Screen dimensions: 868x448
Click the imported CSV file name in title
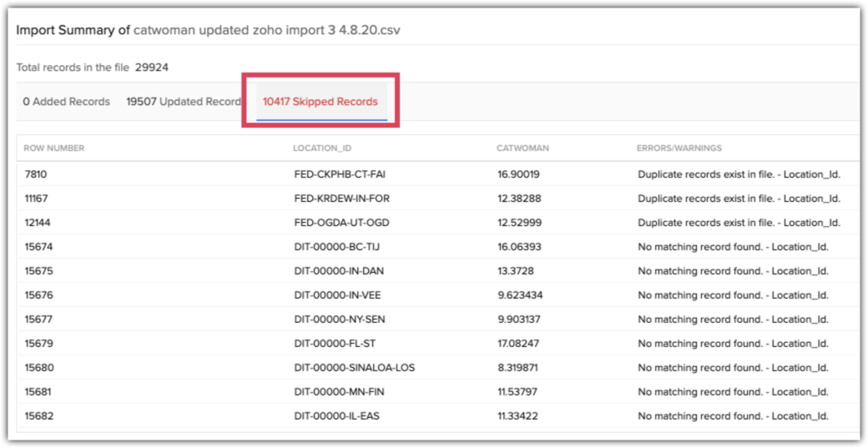268,30
